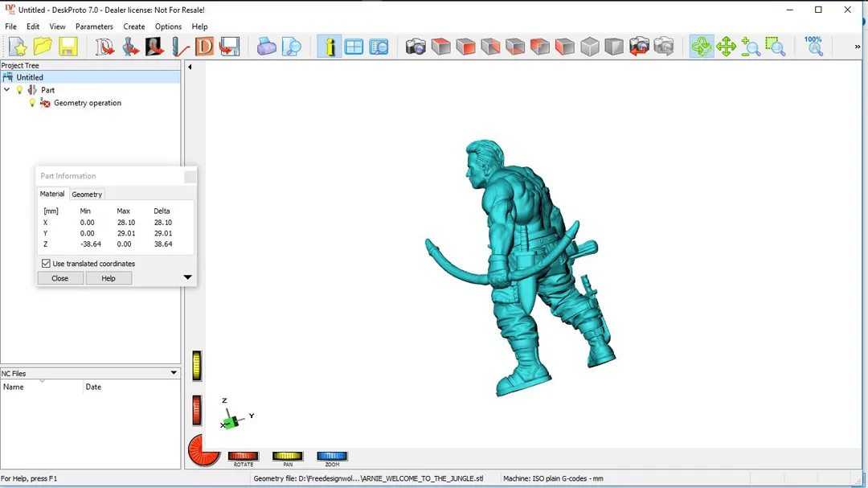Activate the plus/minus zoom magnifier icon

point(751,47)
